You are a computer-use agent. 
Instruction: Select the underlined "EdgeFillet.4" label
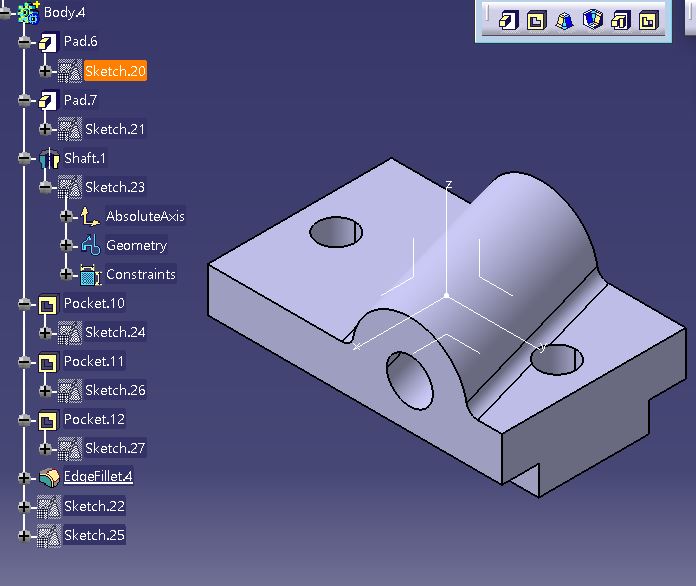(x=98, y=476)
